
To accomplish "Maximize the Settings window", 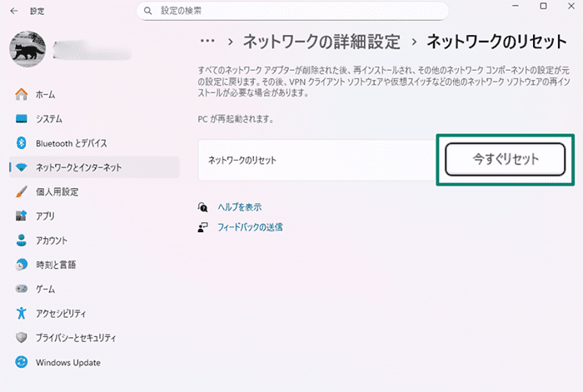I will point(543,6).
